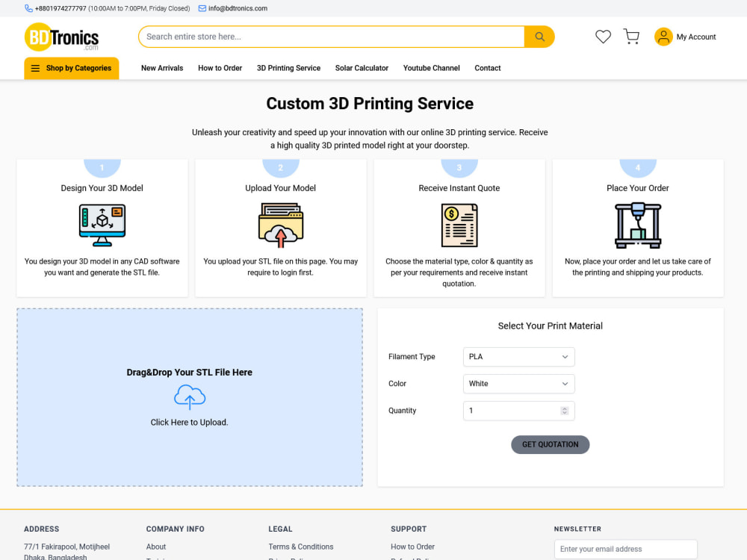Image resolution: width=747 pixels, height=560 pixels.
Task: Click the NEWSLETTER footer heading
Action: click(577, 529)
